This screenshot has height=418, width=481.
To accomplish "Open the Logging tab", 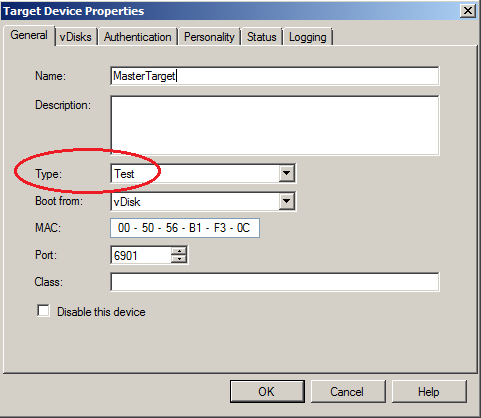I will click(x=308, y=37).
